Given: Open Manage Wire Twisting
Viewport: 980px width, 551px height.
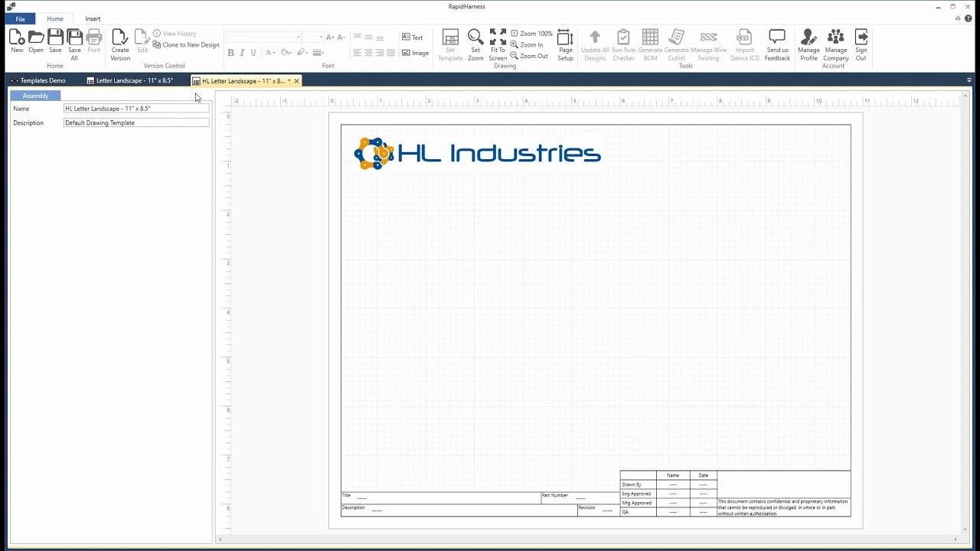Looking at the screenshot, I should tap(709, 44).
